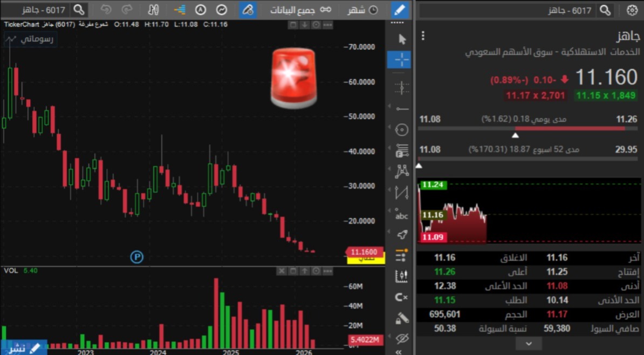The width and height of the screenshot is (644, 355).
Task: Open the right panel settings gear
Action: pos(632,10)
